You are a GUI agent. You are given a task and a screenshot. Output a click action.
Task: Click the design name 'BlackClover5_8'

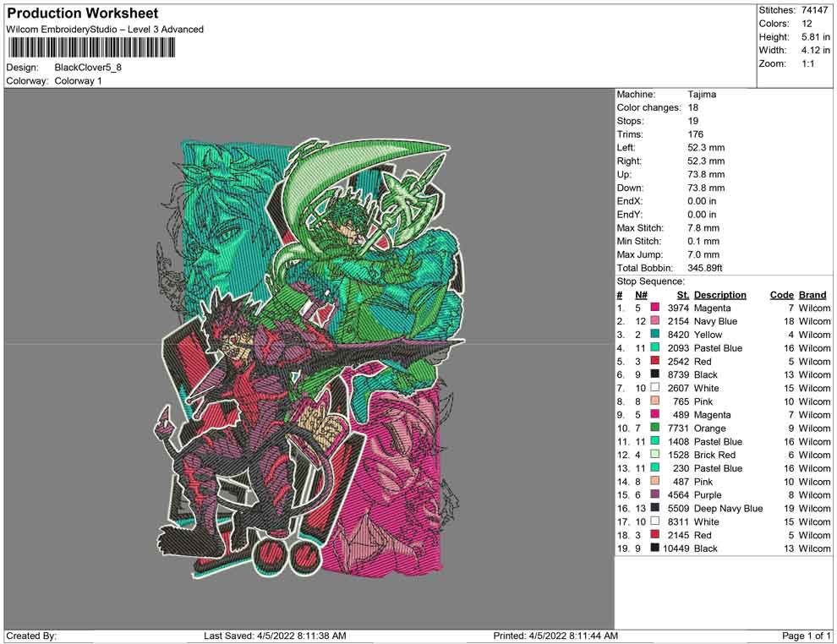[x=88, y=68]
